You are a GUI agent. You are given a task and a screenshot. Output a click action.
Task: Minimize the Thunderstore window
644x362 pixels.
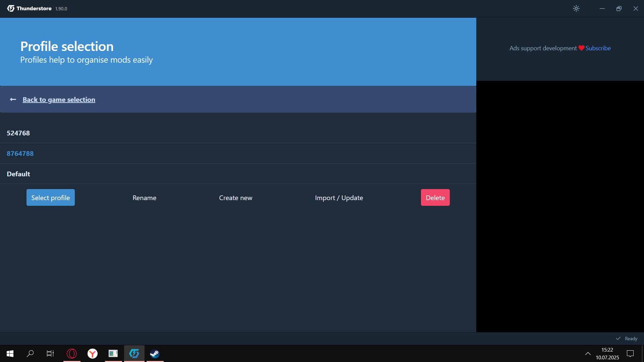pos(602,9)
